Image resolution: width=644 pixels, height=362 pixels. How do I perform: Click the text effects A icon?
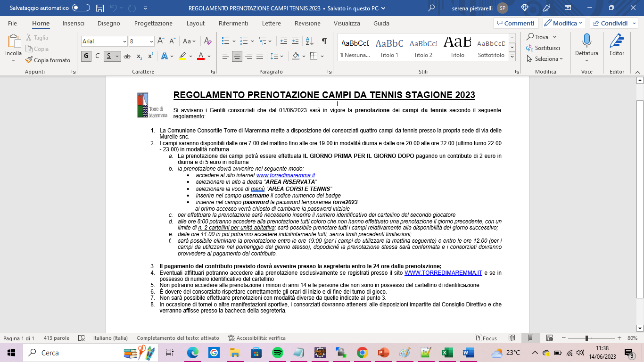point(164,56)
